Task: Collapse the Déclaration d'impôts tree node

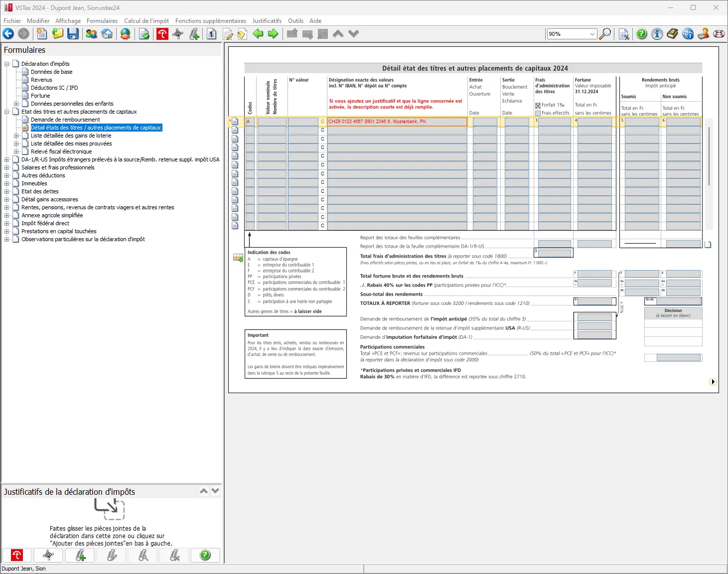Action: (7, 64)
